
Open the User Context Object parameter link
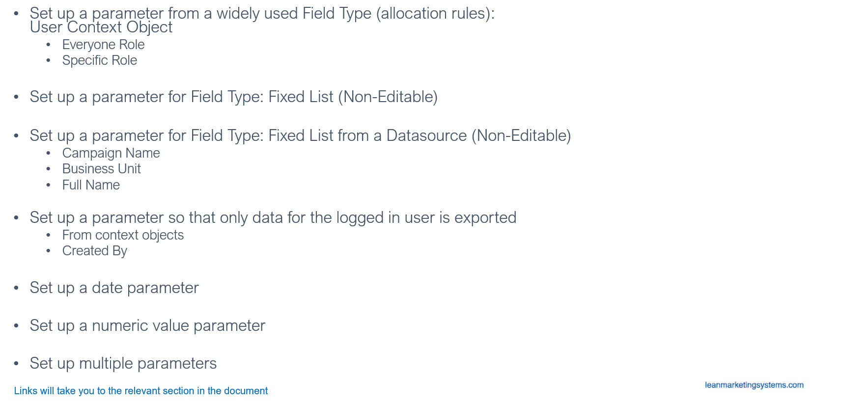point(262,20)
